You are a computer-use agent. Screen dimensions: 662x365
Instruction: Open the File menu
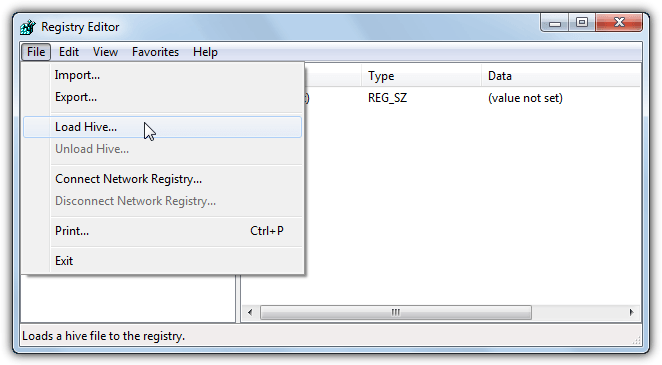pos(36,52)
